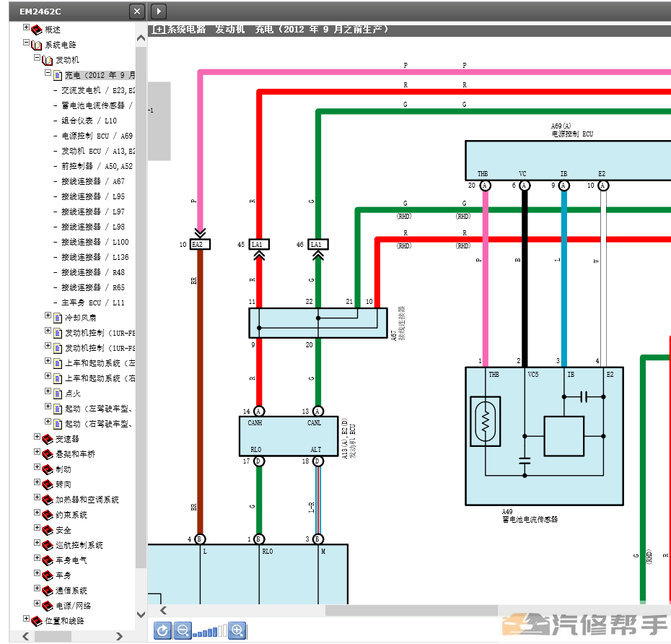Click the 通信系统 book icon
This screenshot has height=644, width=671.
(48, 591)
